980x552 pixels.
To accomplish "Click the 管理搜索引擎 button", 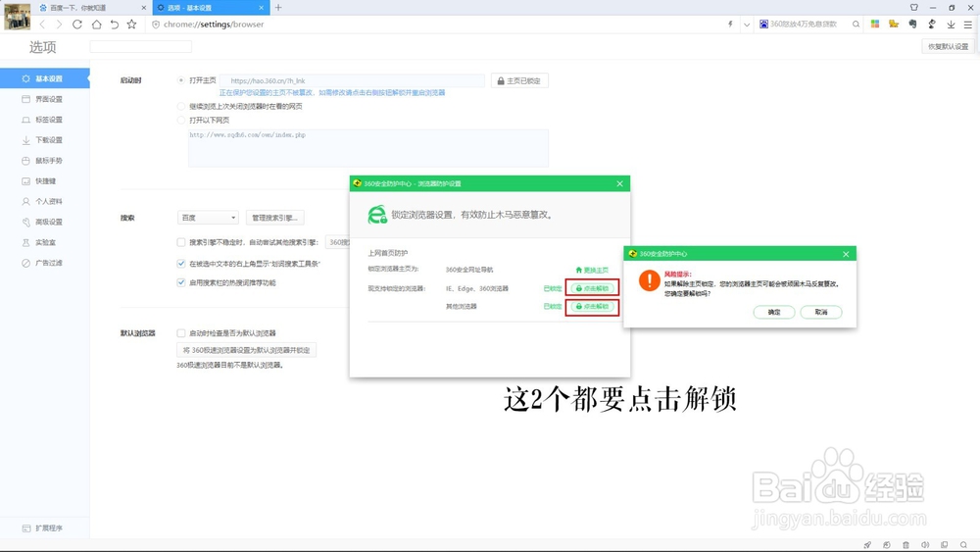I will click(x=275, y=218).
